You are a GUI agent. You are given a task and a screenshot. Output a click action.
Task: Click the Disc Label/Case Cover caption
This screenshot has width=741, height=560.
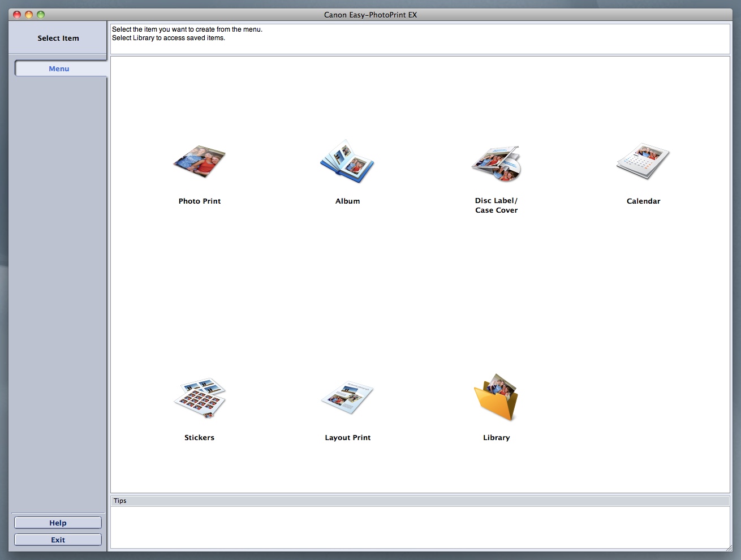tap(496, 205)
